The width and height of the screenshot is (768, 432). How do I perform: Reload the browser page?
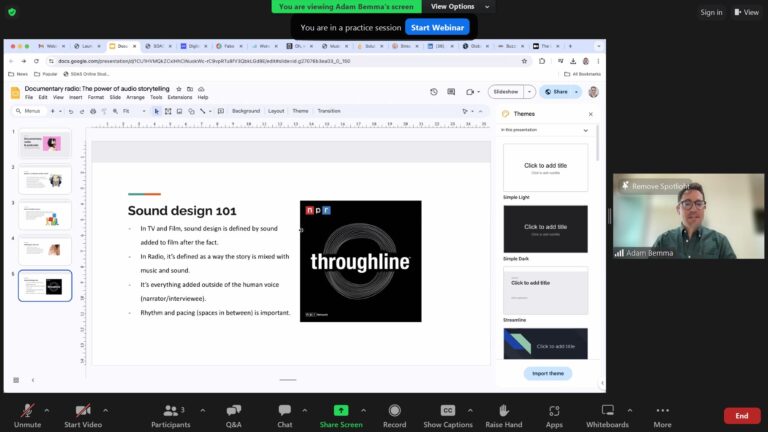[x=36, y=61]
